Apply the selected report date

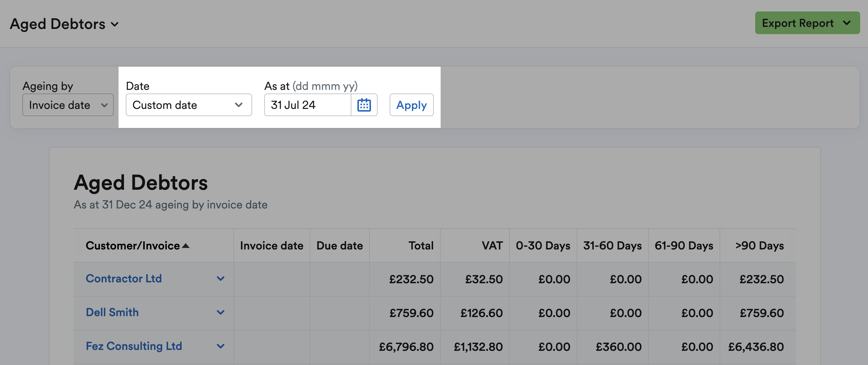411,105
